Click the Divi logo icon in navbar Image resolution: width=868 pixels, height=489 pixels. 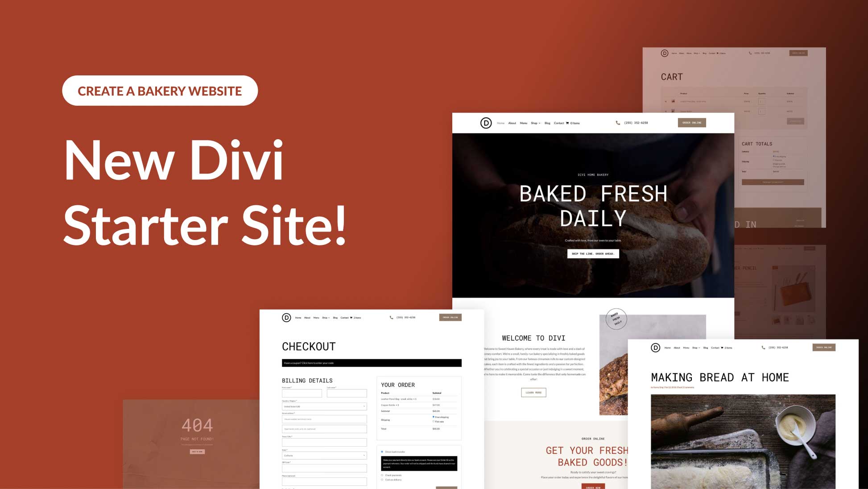(486, 124)
